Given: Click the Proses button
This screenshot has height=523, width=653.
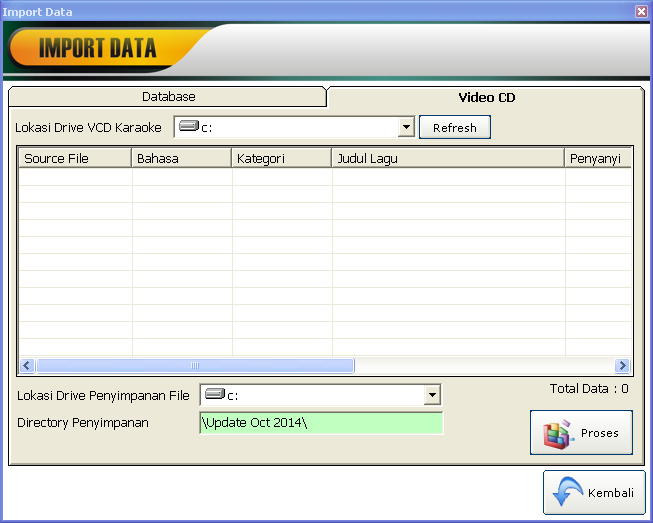Looking at the screenshot, I should pyautogui.click(x=581, y=433).
